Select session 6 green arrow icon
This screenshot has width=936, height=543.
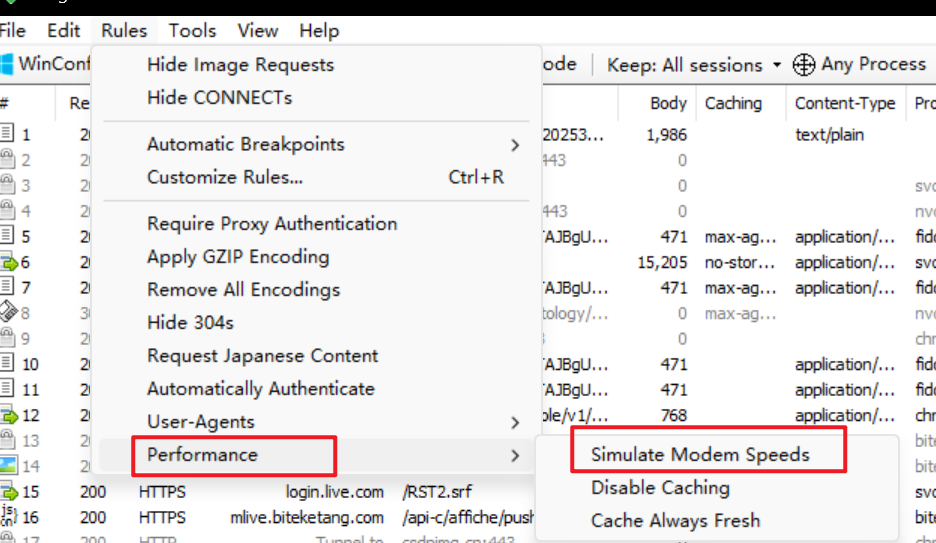pos(8,261)
